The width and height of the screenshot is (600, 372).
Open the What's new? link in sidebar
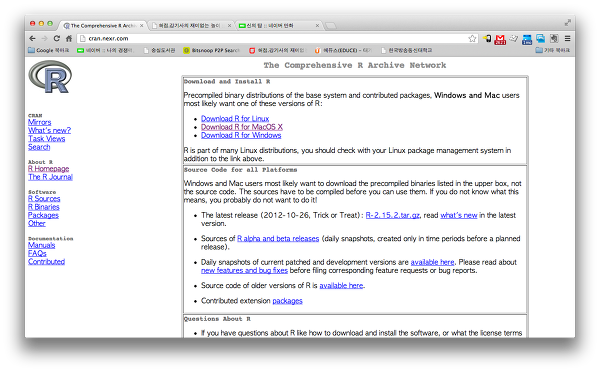[49, 131]
